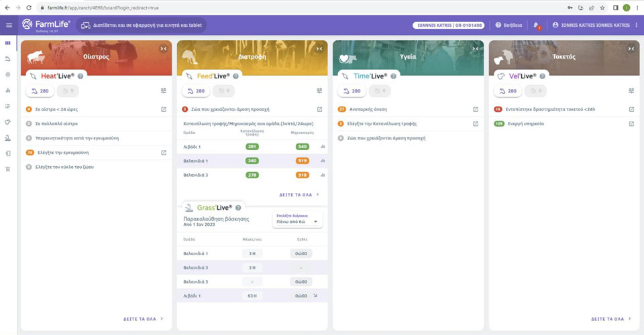Image resolution: width=644 pixels, height=335 pixels.
Task: Open the Πάνω από 6ώ duration dropdown
Action: pos(297,219)
